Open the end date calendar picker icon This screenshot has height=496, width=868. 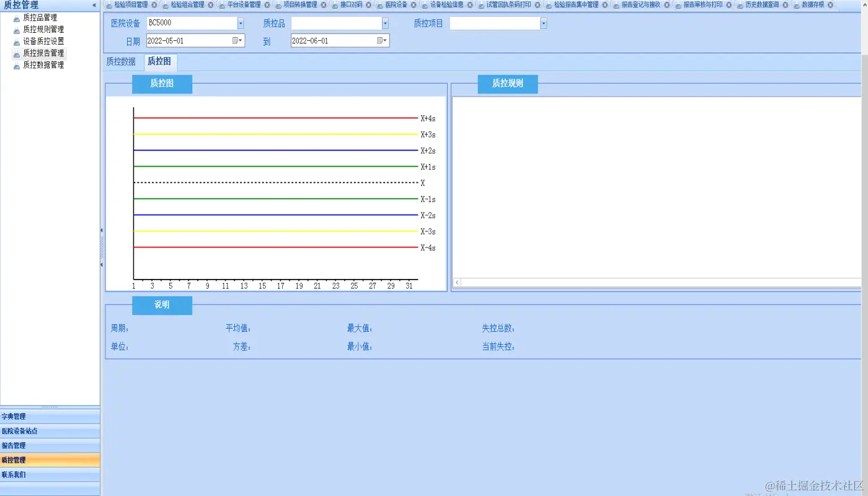tap(383, 41)
